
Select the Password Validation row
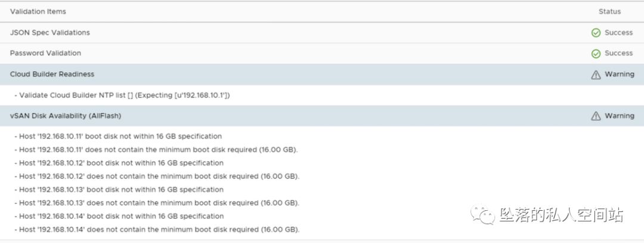pos(45,53)
